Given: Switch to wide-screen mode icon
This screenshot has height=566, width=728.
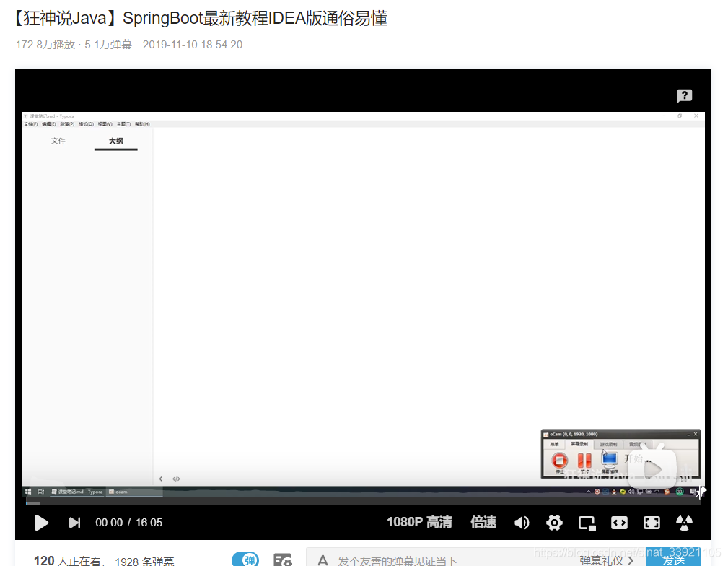Looking at the screenshot, I should (619, 523).
